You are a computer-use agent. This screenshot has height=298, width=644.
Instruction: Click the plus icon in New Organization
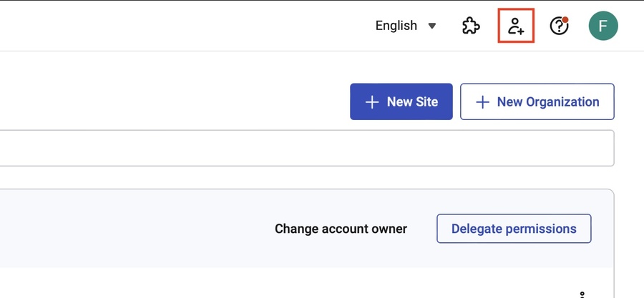[x=482, y=102]
